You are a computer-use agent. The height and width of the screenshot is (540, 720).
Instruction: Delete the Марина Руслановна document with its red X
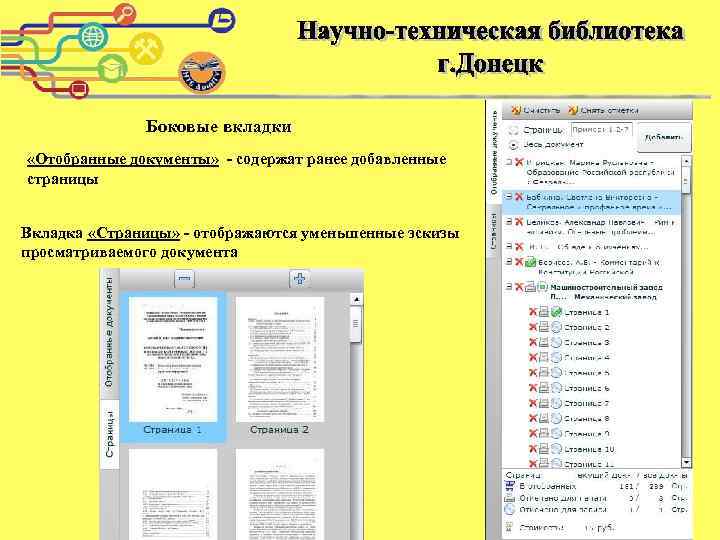519,162
